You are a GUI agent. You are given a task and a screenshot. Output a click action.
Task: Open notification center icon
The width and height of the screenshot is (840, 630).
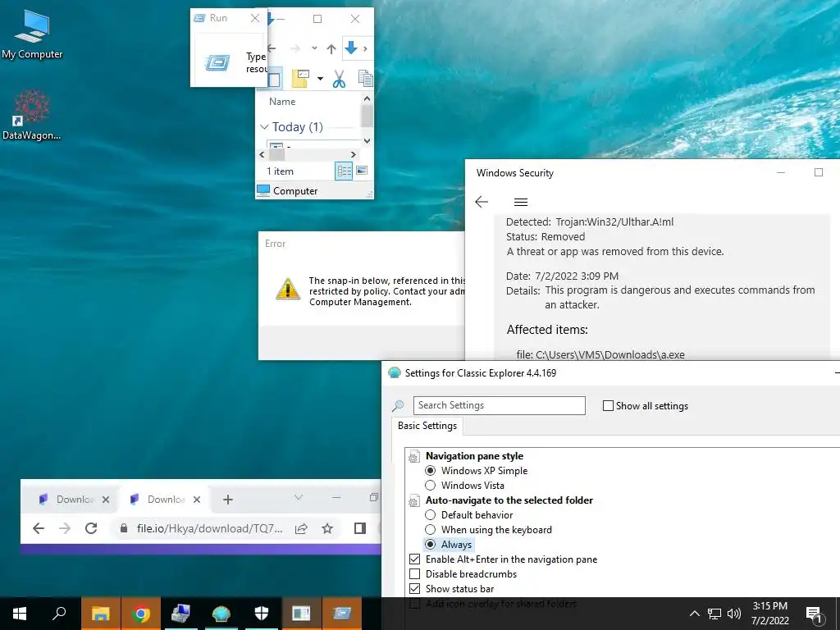coord(814,614)
